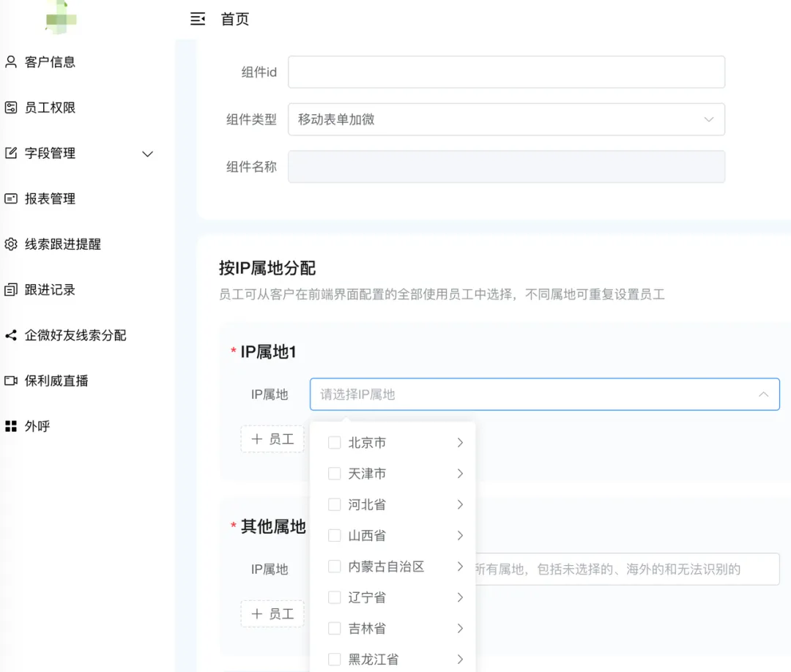Click the sidebar collapse hamburger icon
Screen dimensions: 791x672
click(x=197, y=19)
